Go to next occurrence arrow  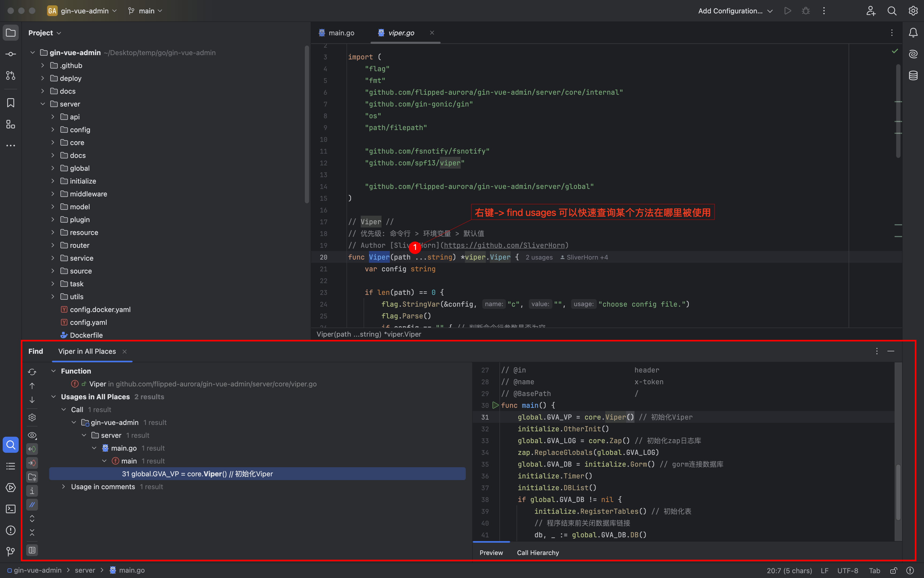32,400
